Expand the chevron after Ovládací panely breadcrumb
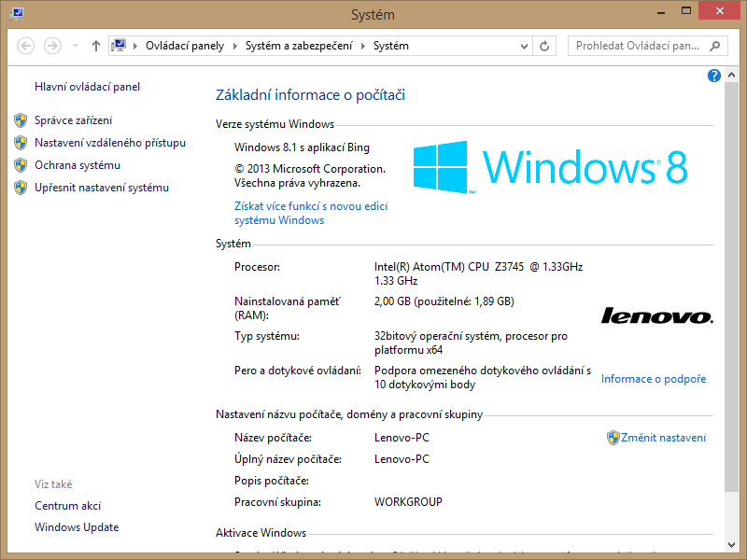The width and height of the screenshot is (747, 560). pos(238,46)
